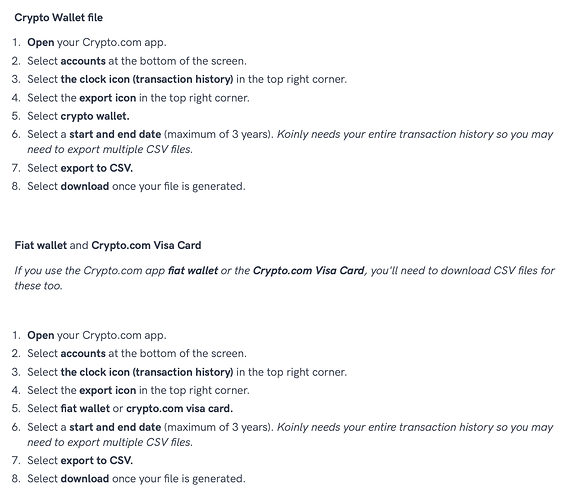
Task: Click 'export to CSV.' in second list
Action: 96,461
